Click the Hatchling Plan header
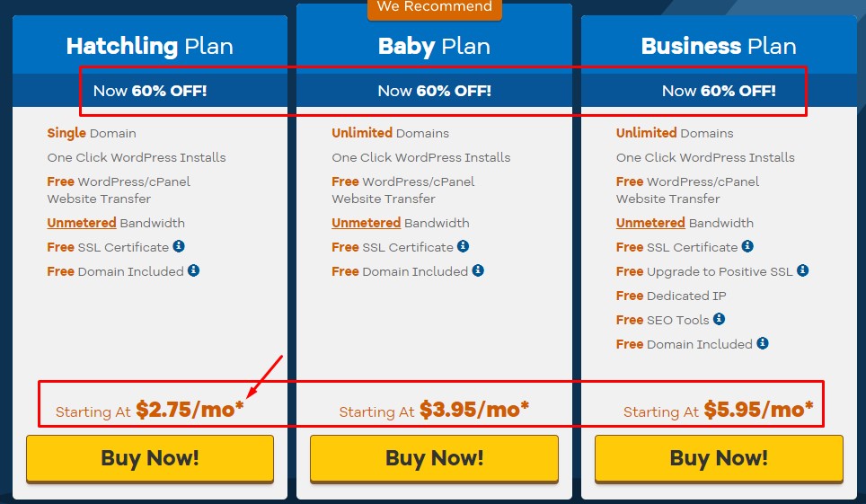 150,46
